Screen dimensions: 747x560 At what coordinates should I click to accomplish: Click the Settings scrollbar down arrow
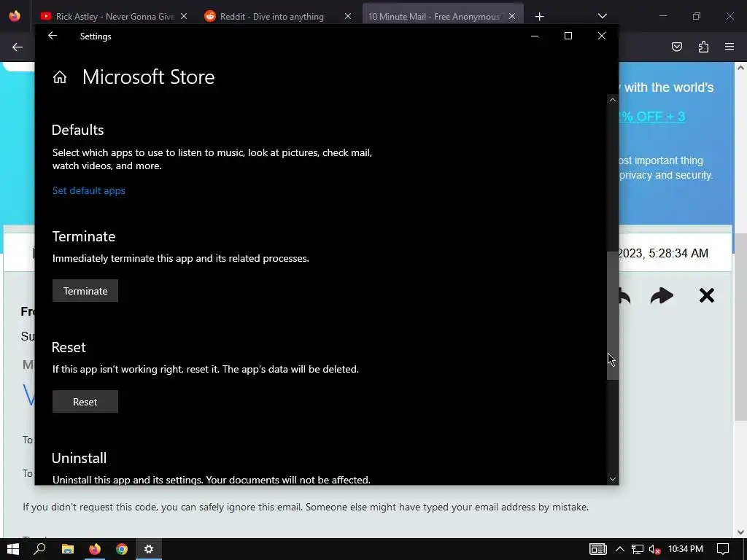613,479
